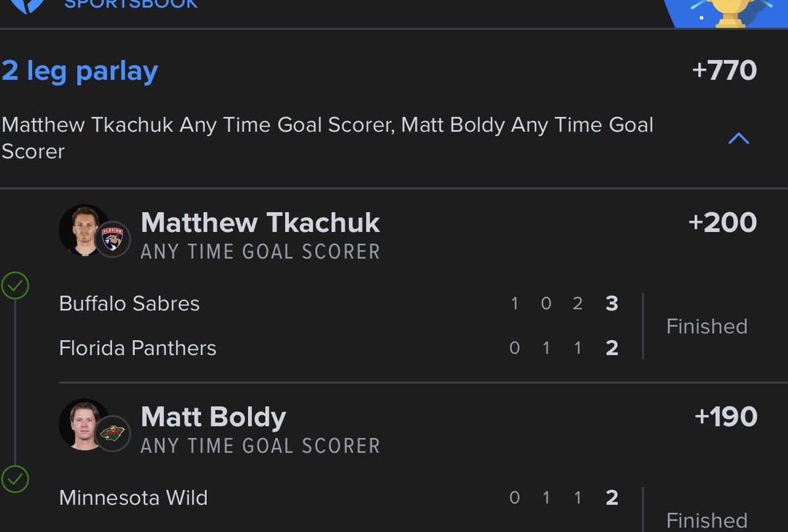Tap Matthew Tkachuk player headshot
The image size is (788, 532).
coord(84,230)
